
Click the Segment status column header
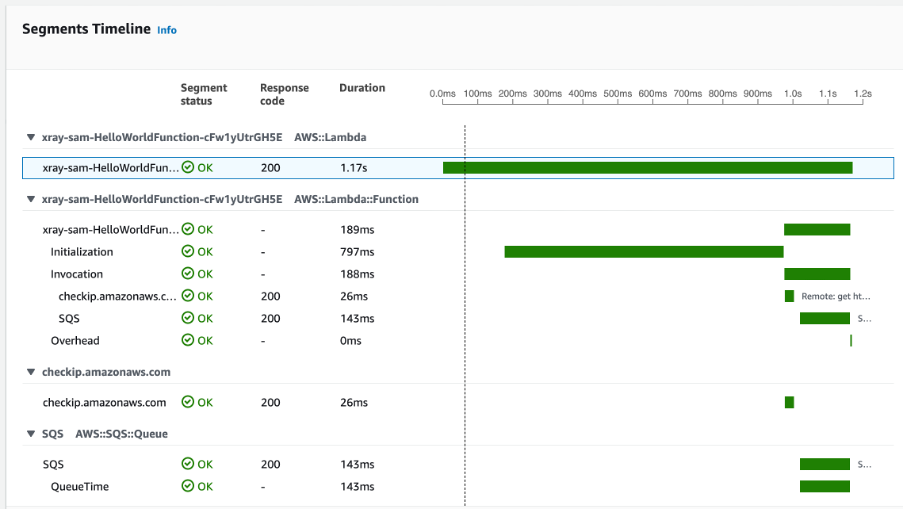point(204,94)
